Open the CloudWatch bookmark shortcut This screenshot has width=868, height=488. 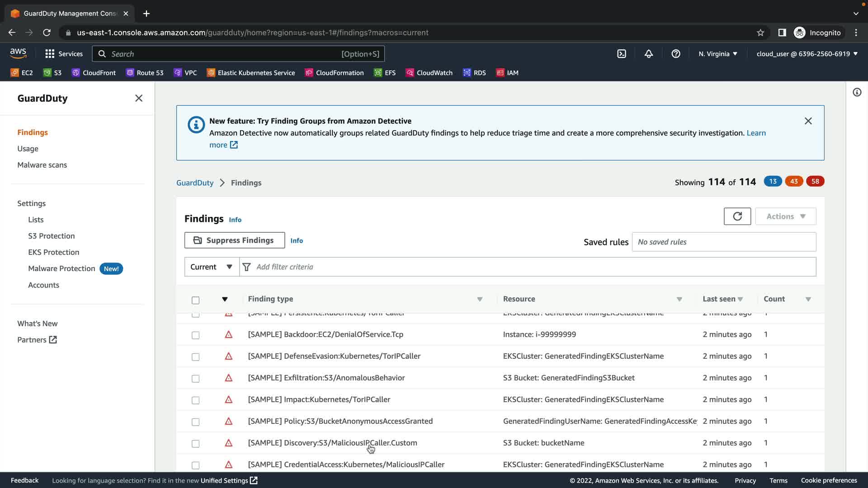pyautogui.click(x=429, y=73)
